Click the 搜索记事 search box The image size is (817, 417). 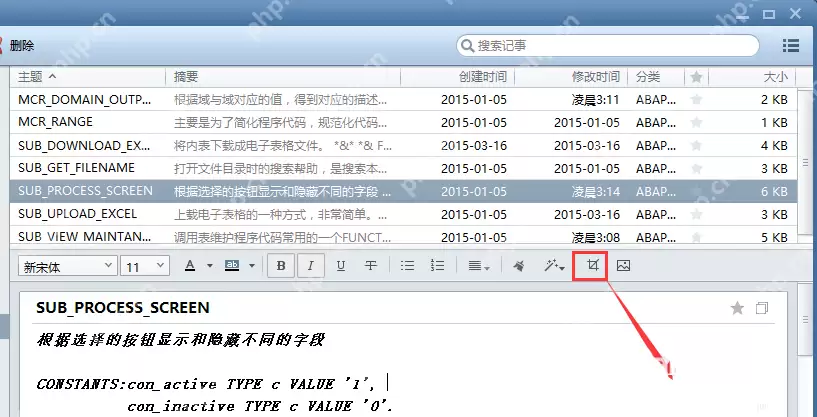coord(608,46)
